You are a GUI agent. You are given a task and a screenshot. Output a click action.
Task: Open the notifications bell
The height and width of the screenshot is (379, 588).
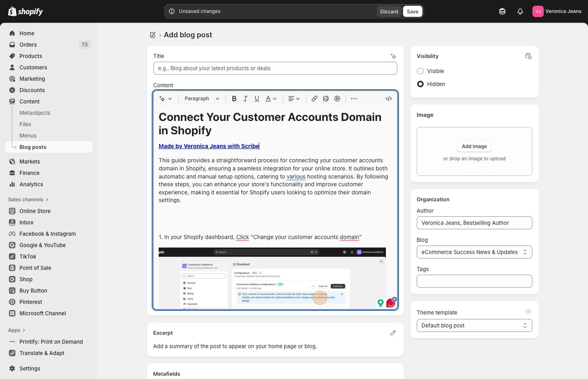click(520, 11)
